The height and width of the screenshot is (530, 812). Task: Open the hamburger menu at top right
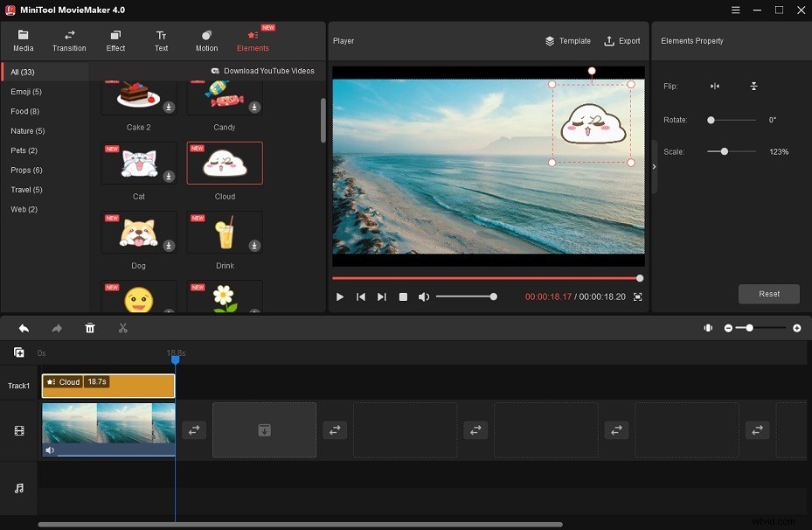(x=735, y=10)
